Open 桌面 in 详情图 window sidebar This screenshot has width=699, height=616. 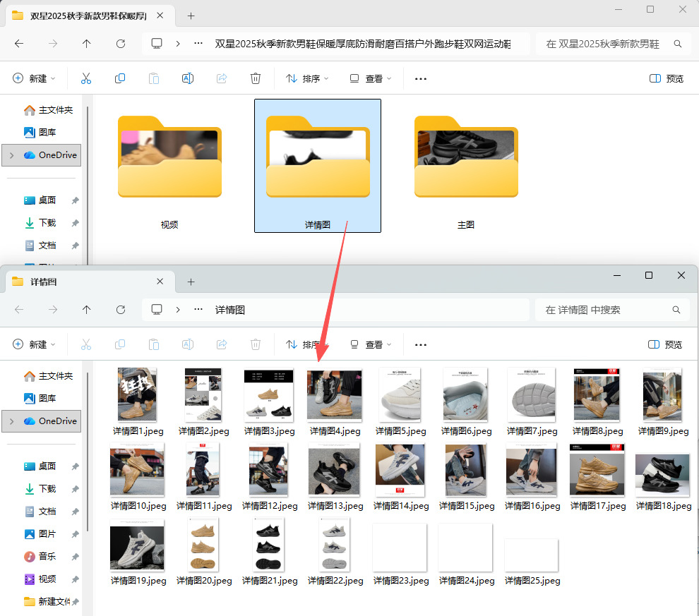40,466
